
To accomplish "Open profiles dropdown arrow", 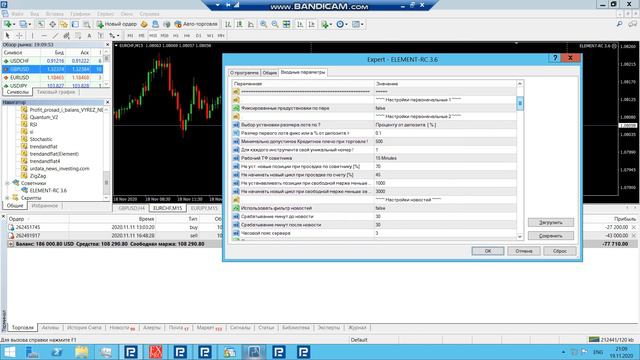I will coord(29,24).
